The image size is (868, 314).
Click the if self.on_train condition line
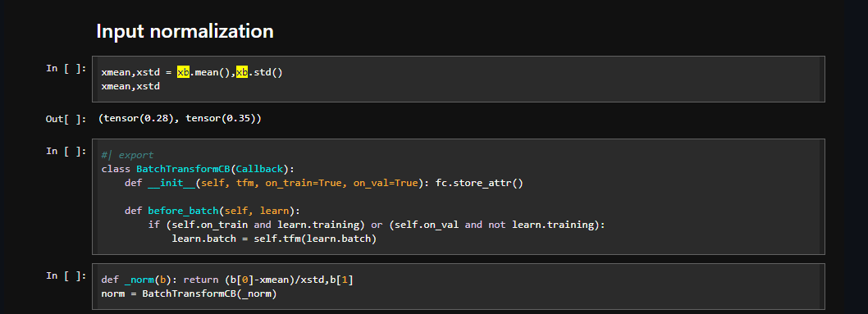coord(377,225)
